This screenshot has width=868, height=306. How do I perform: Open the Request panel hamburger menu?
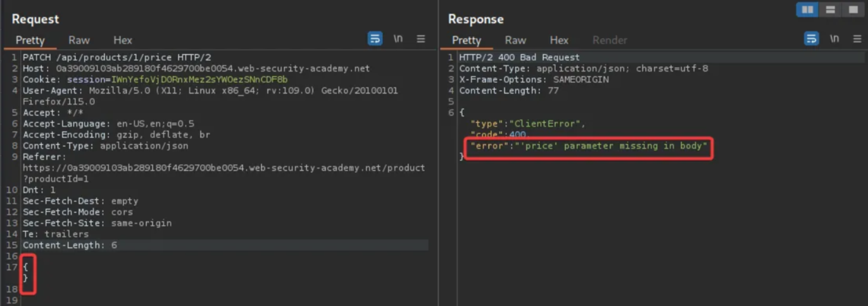pos(420,39)
